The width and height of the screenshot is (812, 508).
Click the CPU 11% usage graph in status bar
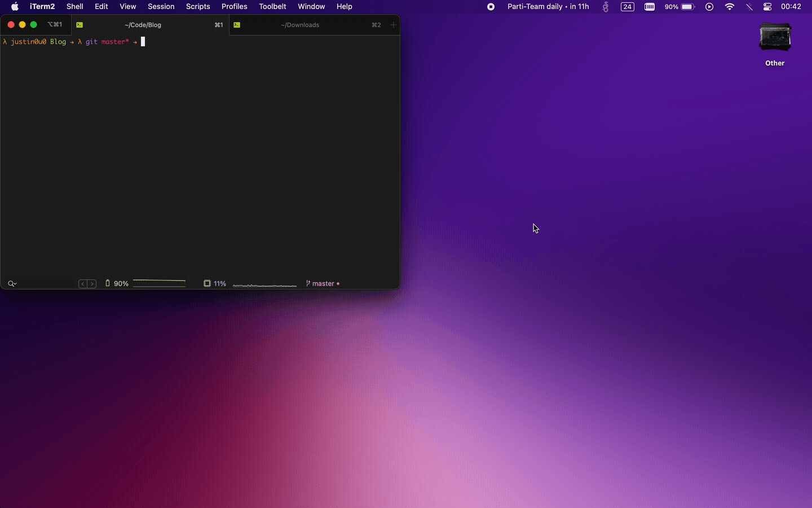click(x=215, y=283)
